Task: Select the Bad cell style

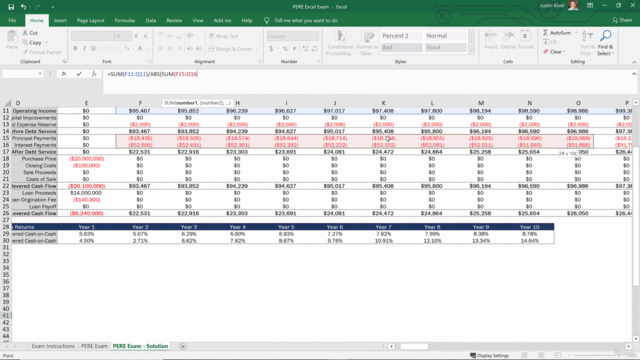Action: pos(401,48)
